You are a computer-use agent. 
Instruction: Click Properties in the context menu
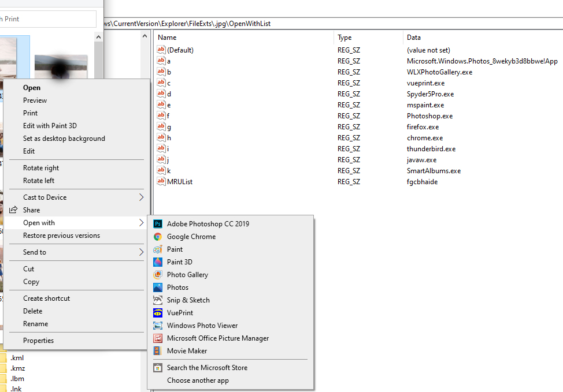[38, 341]
